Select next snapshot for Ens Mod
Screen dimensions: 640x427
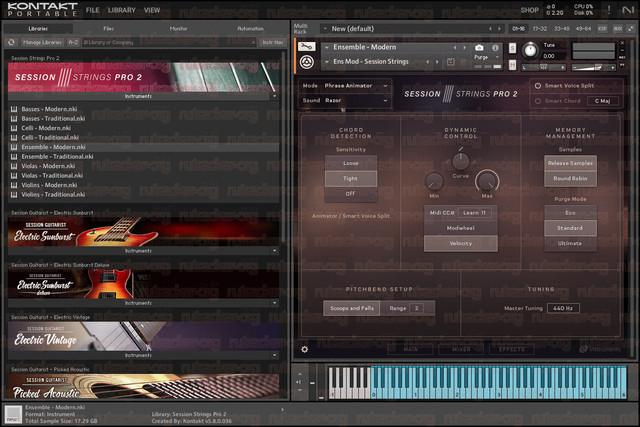coord(437,62)
